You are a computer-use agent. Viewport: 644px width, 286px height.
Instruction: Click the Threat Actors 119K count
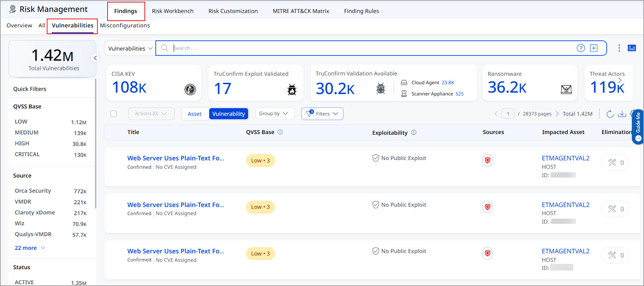[607, 87]
